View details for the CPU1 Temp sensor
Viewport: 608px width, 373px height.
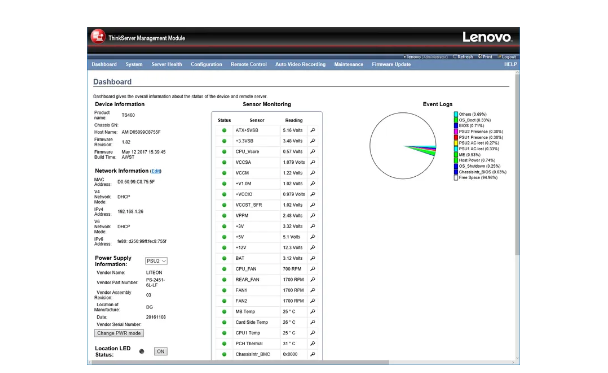313,333
